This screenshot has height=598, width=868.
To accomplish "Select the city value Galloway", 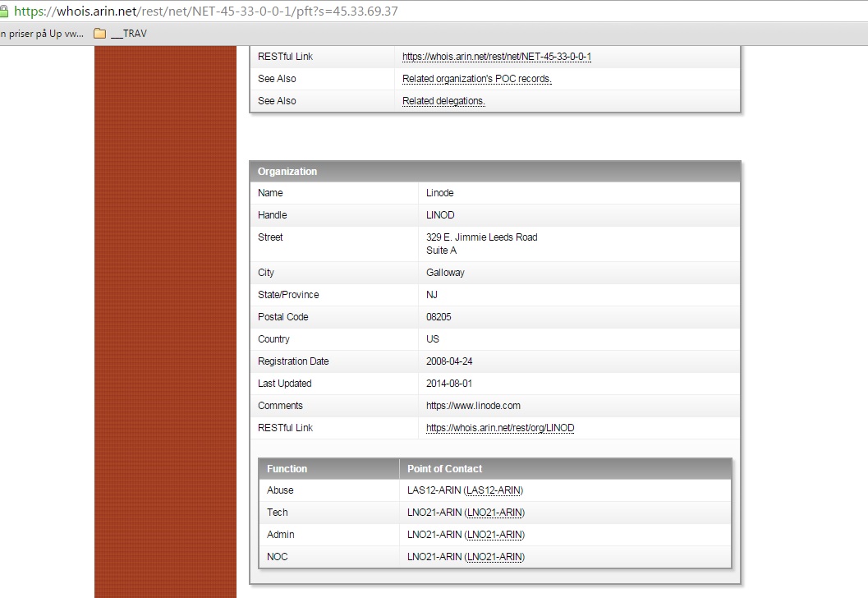I will click(445, 273).
